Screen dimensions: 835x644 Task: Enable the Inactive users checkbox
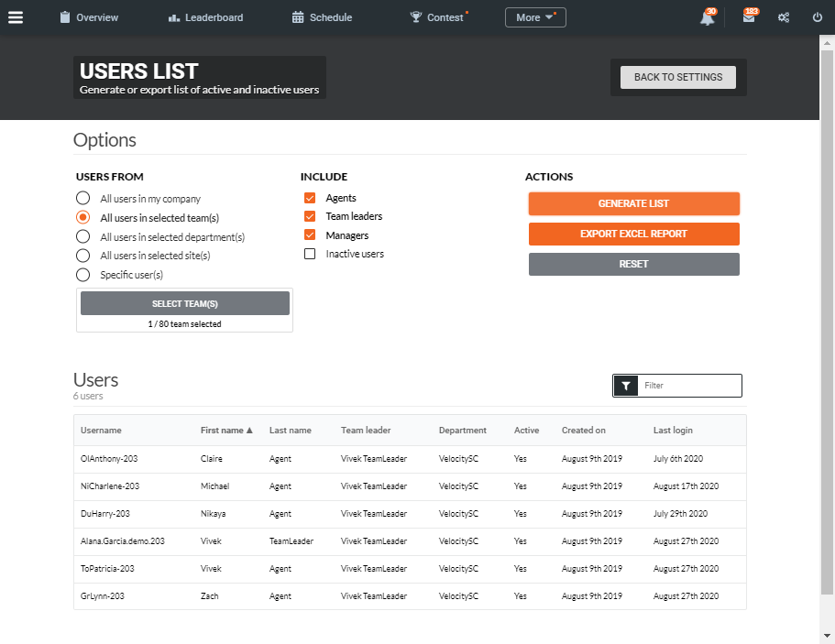point(310,254)
